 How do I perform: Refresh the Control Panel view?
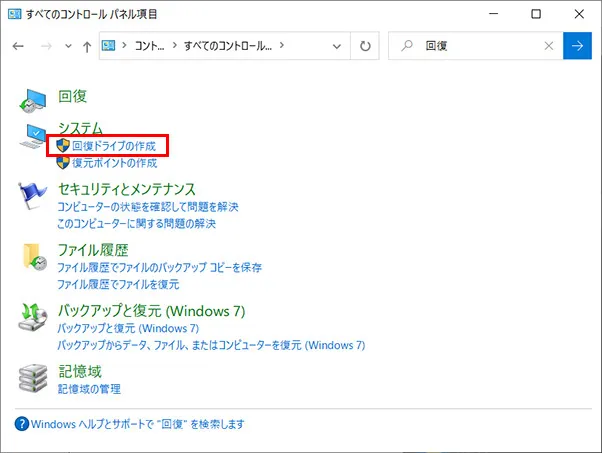coord(365,46)
